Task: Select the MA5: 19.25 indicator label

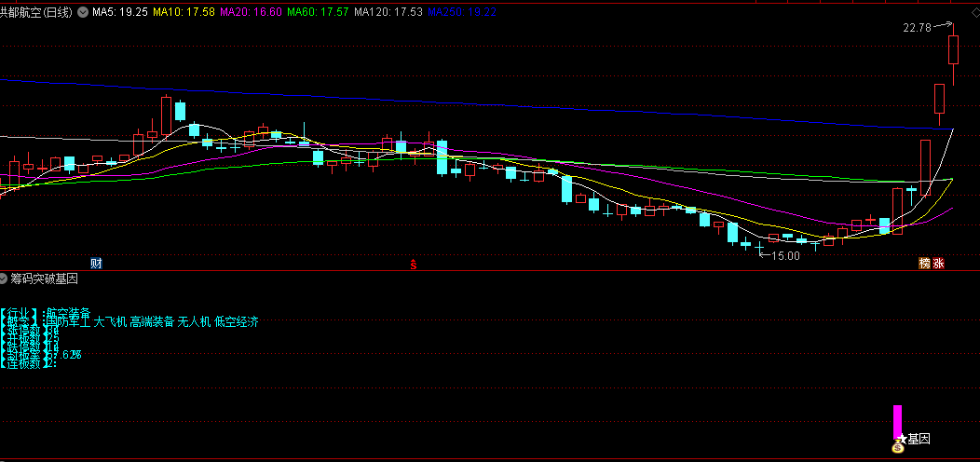Action: click(x=120, y=11)
